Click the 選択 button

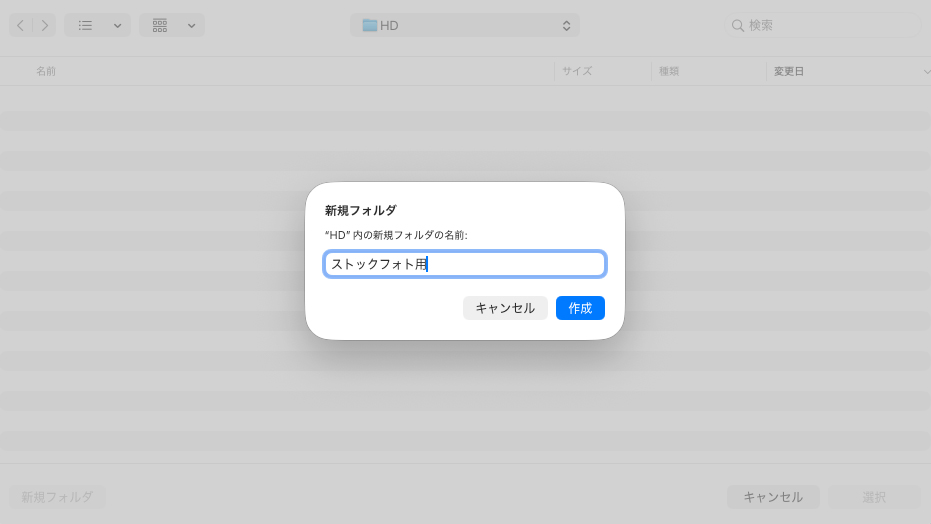874,497
